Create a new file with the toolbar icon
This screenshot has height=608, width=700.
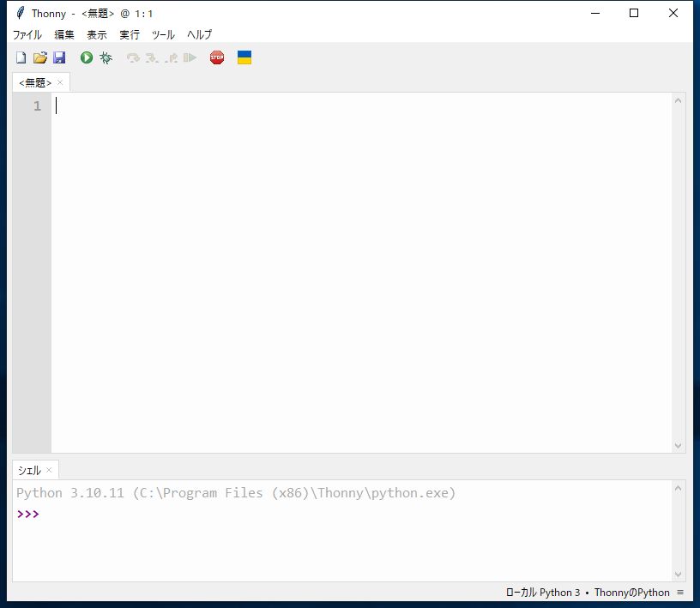[21, 57]
